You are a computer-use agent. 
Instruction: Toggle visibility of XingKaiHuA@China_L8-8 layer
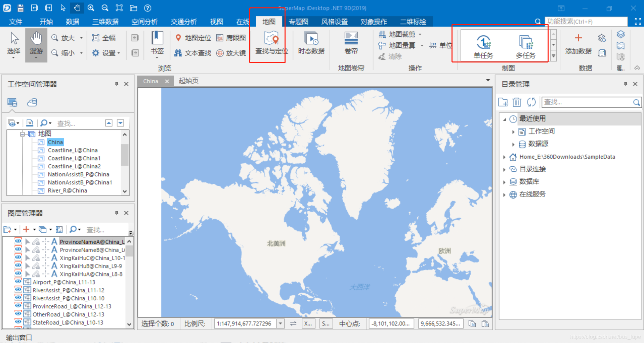coord(18,273)
